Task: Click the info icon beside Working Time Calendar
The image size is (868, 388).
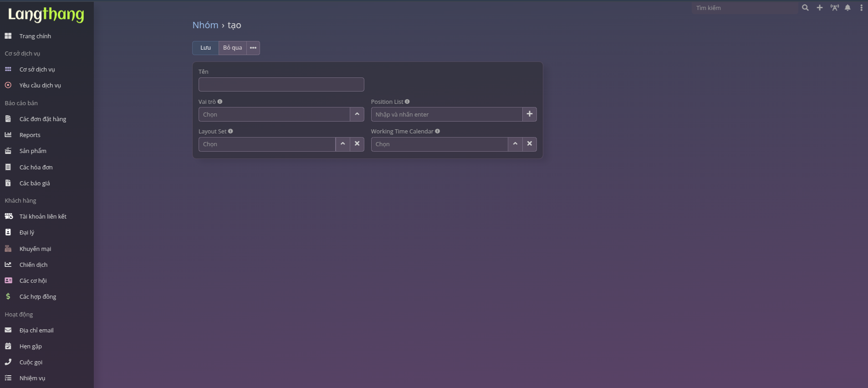Action: [x=437, y=131]
